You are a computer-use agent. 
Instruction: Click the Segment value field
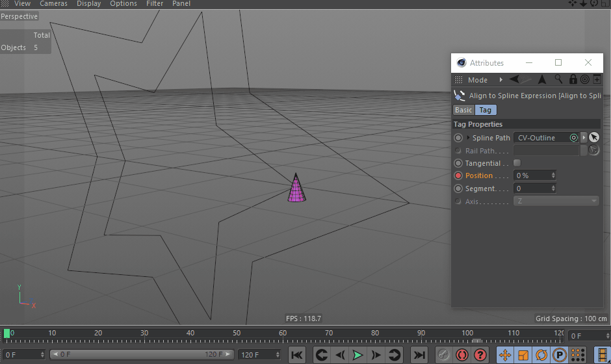click(x=532, y=188)
